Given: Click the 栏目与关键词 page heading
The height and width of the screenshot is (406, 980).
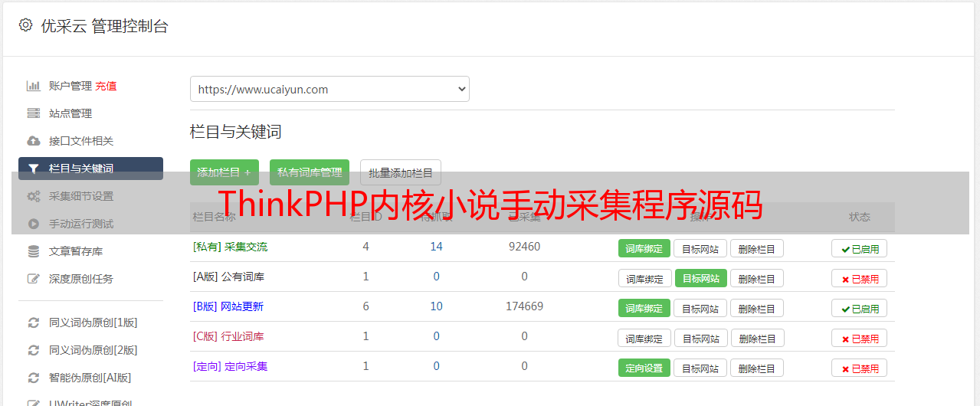Looking at the screenshot, I should click(236, 132).
